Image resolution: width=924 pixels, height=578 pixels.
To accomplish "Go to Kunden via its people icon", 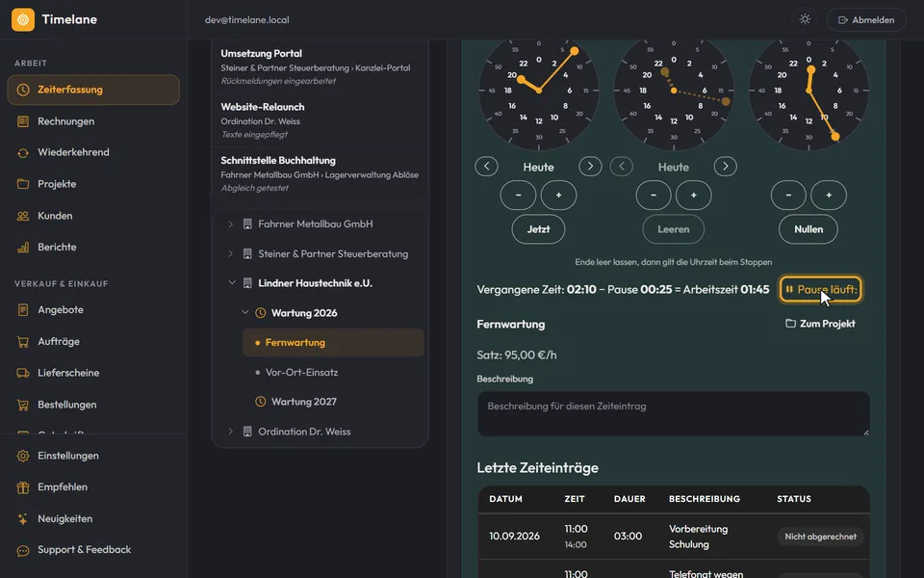I will pos(23,216).
